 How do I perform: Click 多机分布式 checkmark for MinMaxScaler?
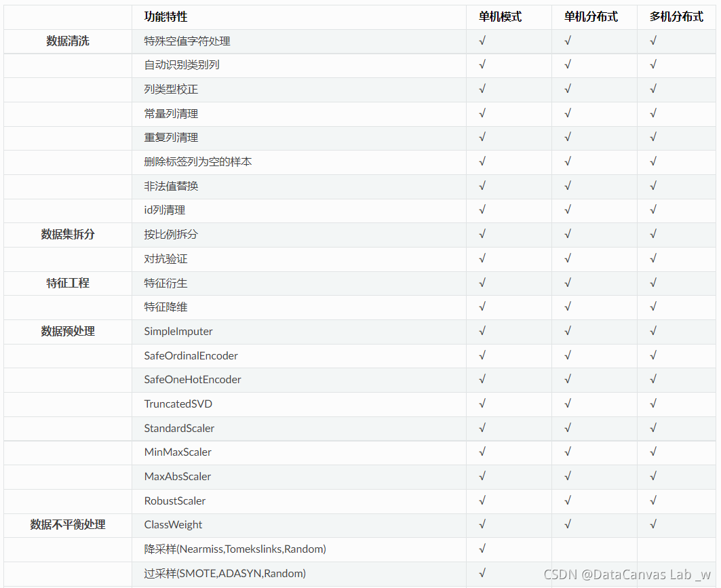tap(653, 452)
